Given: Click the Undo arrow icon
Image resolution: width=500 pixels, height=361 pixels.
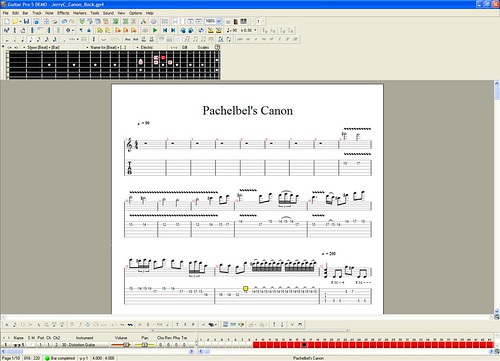Looking at the screenshot, I should pyautogui.click(x=64, y=21).
